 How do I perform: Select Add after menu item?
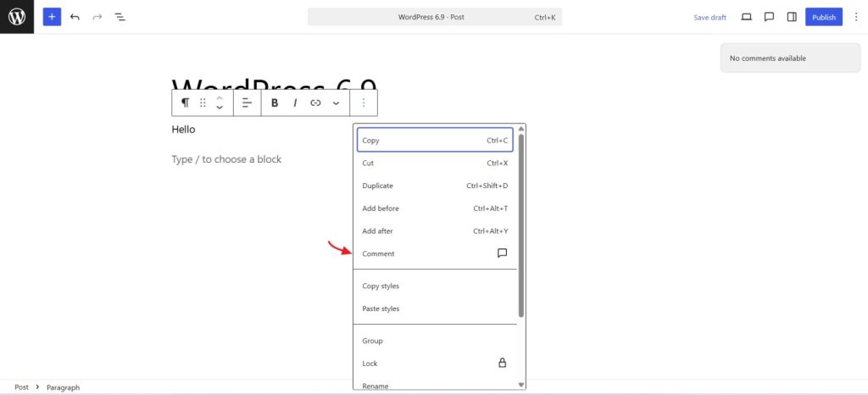(435, 231)
